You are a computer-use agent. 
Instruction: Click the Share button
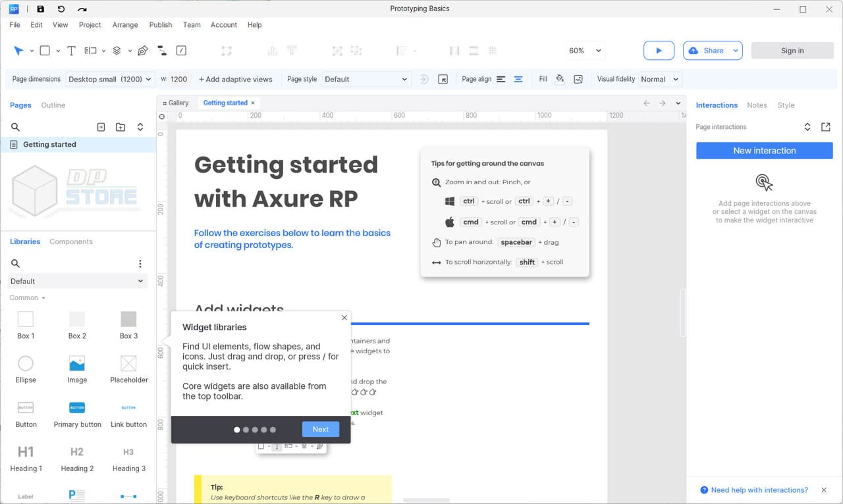point(707,51)
